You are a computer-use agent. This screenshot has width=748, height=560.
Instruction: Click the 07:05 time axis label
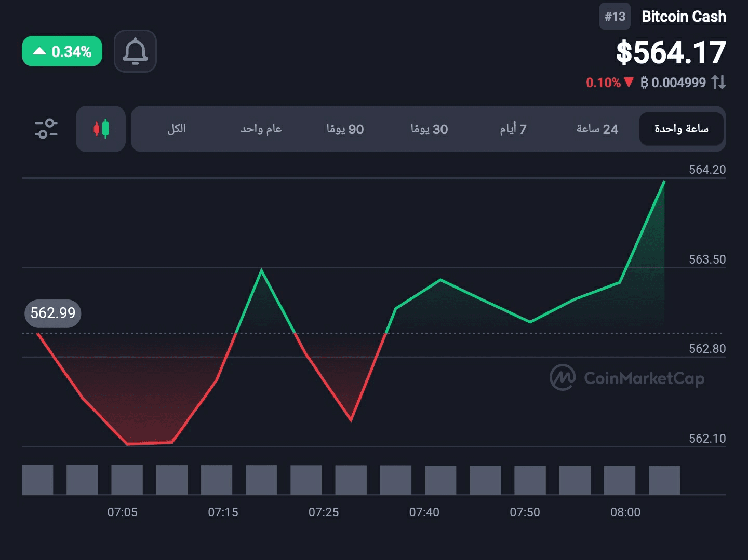[x=123, y=512]
